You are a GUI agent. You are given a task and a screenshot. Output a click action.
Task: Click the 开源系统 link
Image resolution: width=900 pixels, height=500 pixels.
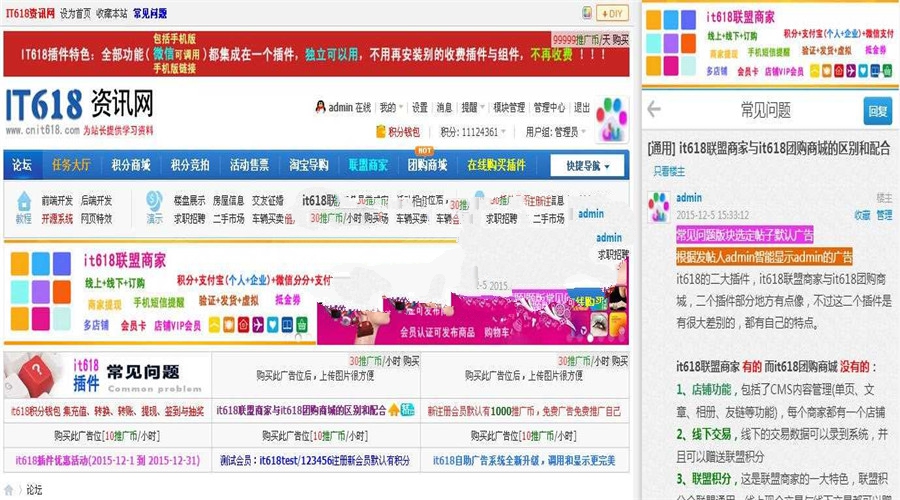click(x=57, y=219)
